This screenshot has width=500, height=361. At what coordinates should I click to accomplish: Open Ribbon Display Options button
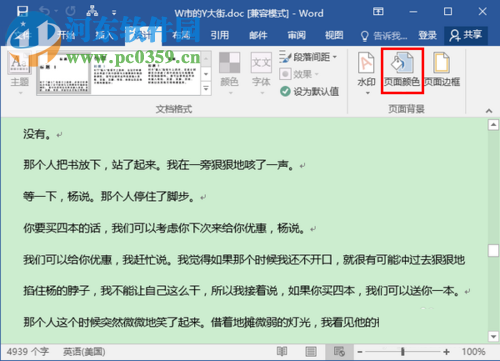(x=378, y=12)
